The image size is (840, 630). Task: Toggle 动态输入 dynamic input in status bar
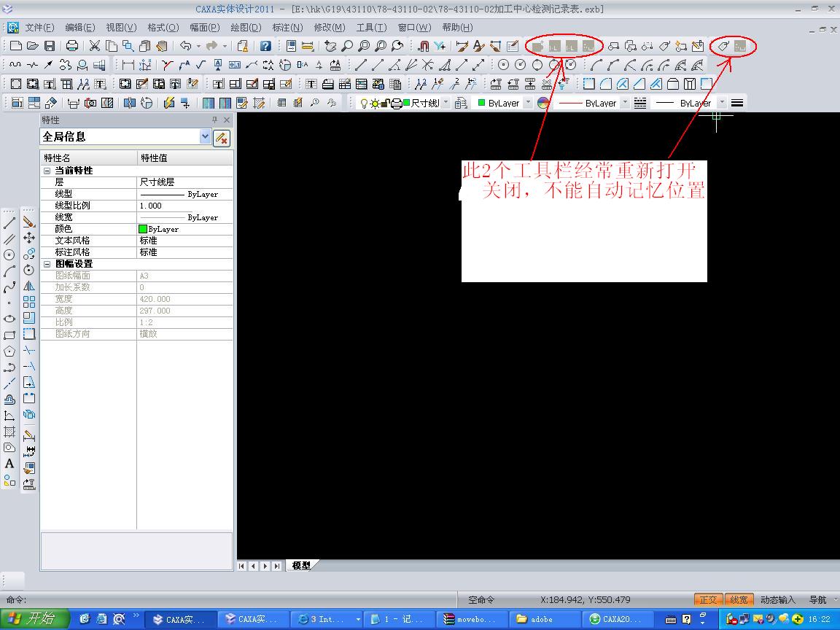(x=778, y=599)
